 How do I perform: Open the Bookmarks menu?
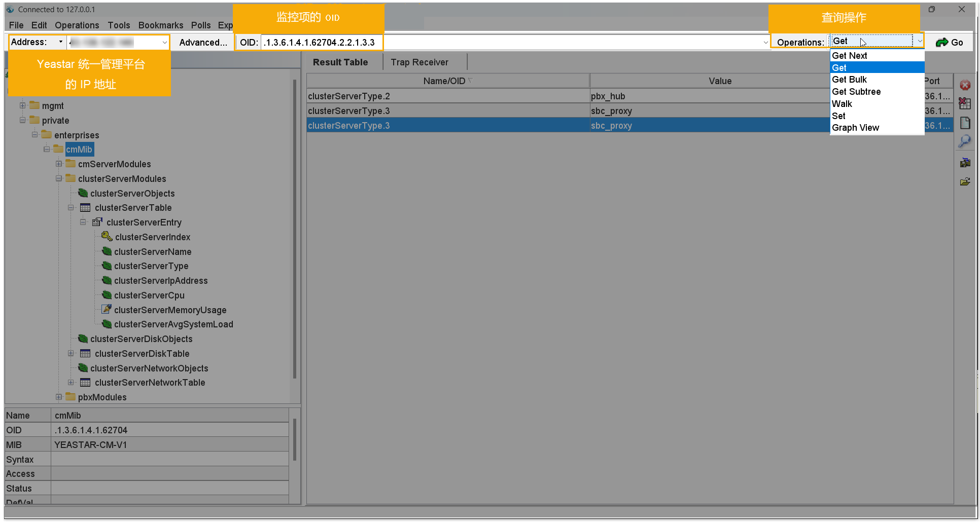(x=160, y=25)
